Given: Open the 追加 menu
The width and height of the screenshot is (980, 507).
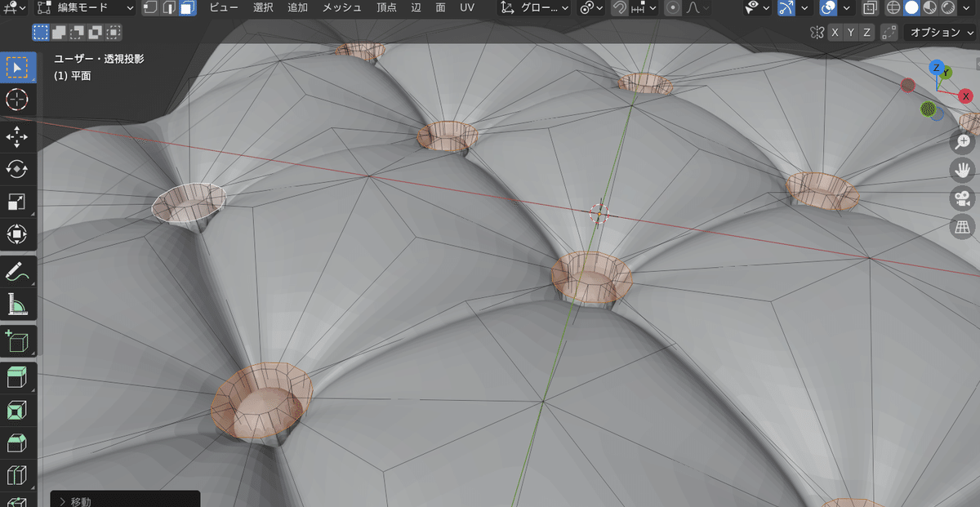Looking at the screenshot, I should coord(298,8).
